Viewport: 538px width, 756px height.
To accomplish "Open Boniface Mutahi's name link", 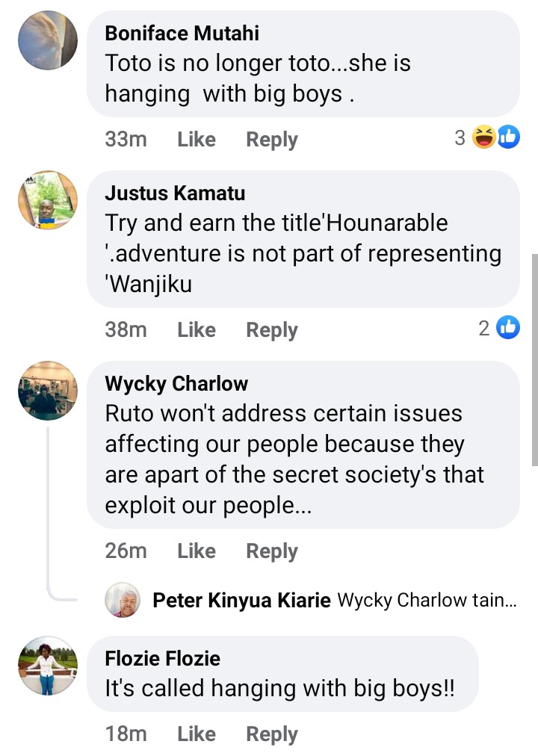I will [182, 34].
